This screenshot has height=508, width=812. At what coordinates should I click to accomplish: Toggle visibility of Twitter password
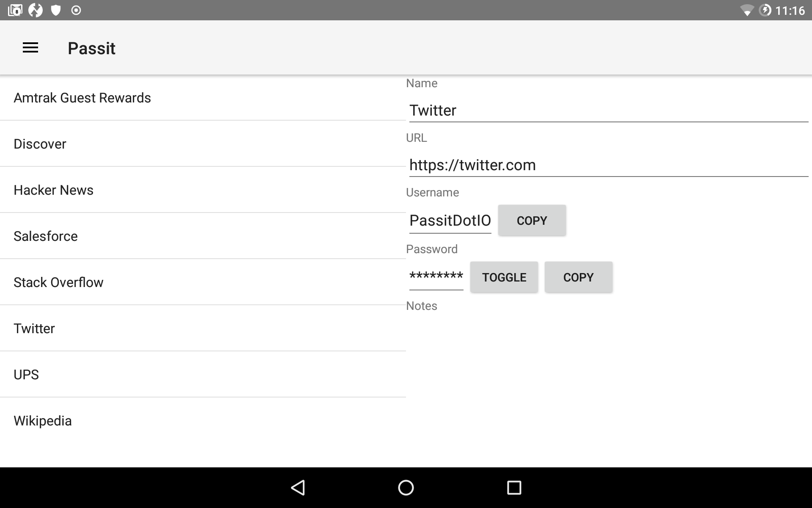[504, 277]
